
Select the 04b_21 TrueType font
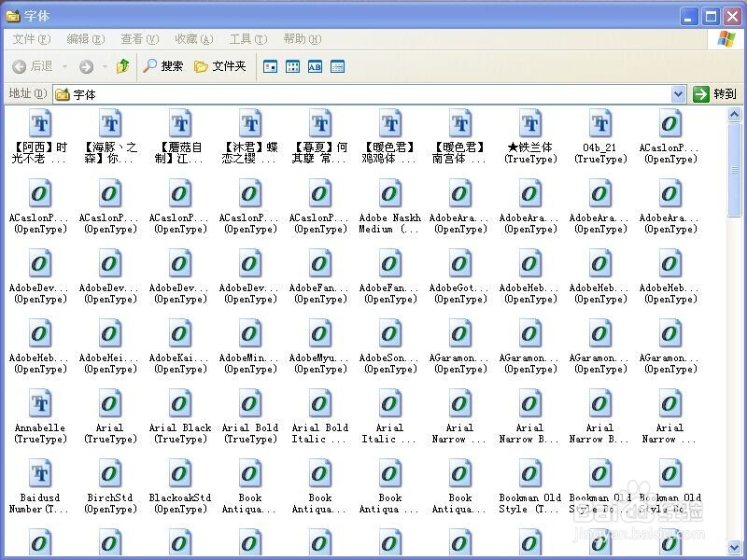[600, 136]
